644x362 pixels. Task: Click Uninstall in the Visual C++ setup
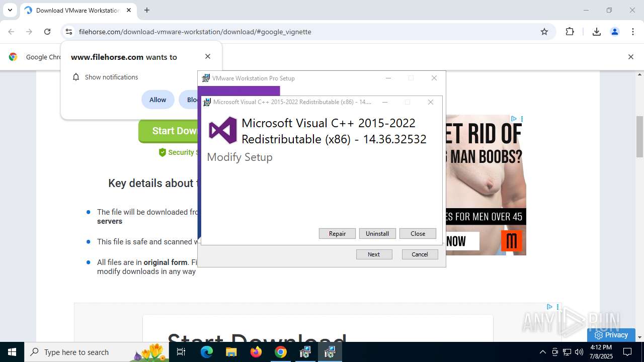tap(377, 234)
